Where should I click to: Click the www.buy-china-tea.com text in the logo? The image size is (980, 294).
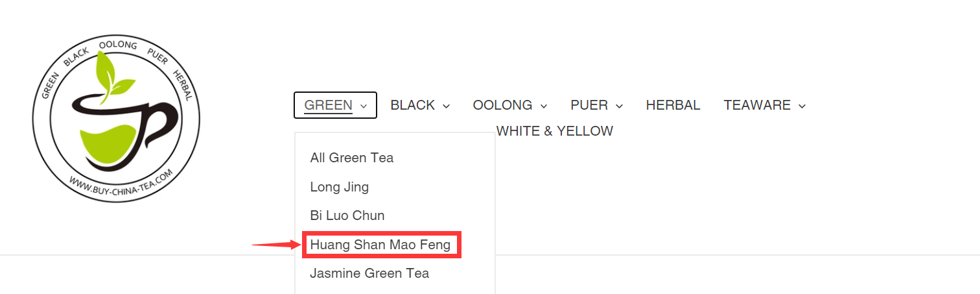click(120, 184)
